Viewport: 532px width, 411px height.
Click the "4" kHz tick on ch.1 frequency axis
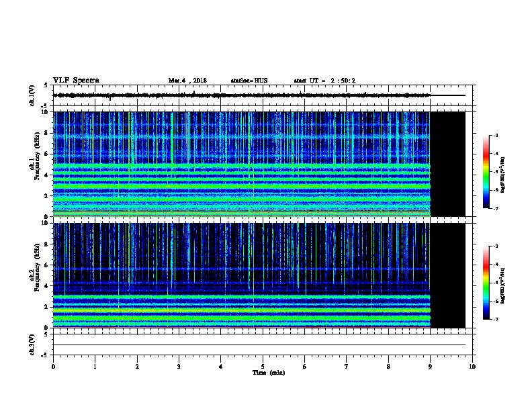pyautogui.click(x=46, y=175)
